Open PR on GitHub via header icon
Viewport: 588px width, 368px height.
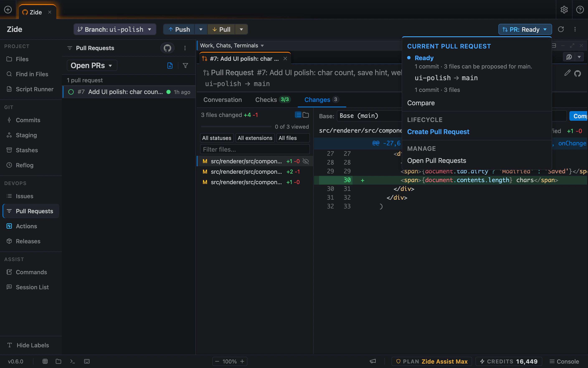coord(578,73)
